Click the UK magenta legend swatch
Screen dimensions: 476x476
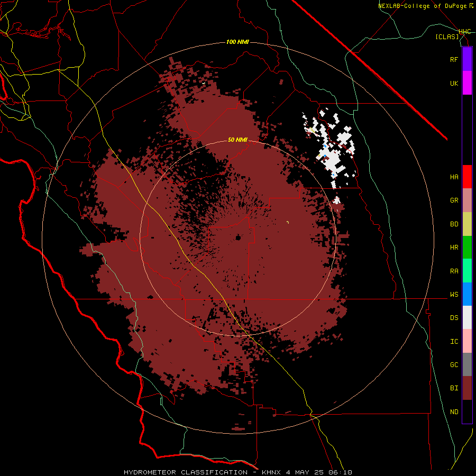[x=467, y=83]
